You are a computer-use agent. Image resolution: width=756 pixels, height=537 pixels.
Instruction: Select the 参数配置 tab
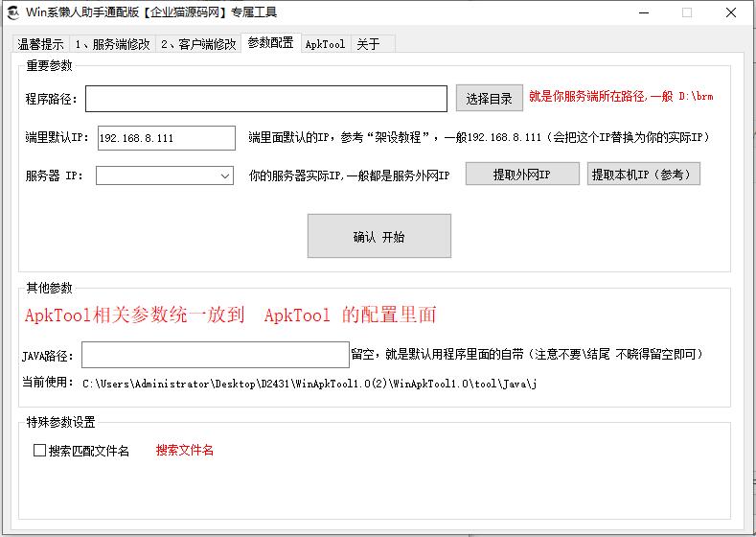(270, 42)
